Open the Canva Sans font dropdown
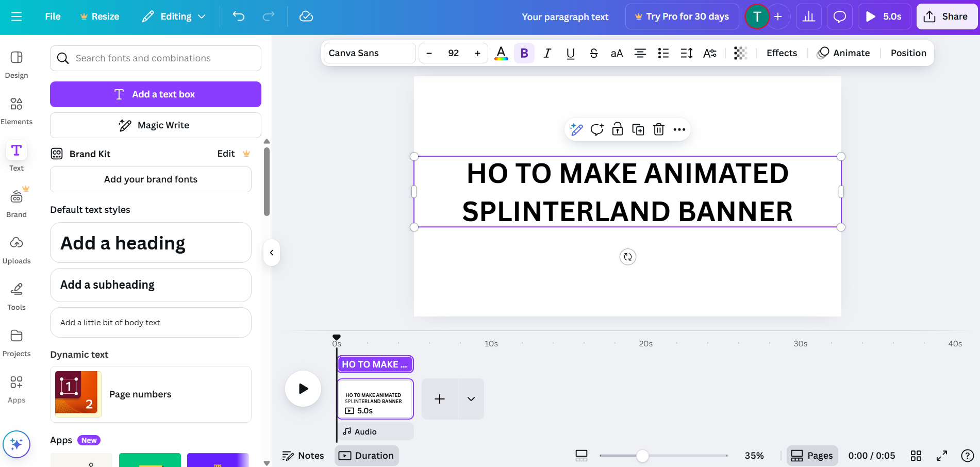This screenshot has height=467, width=980. pos(370,53)
